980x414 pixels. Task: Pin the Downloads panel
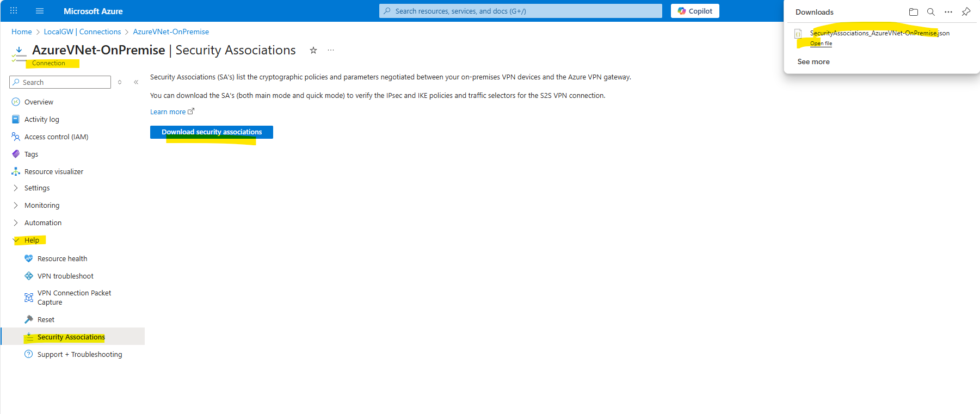[966, 12]
